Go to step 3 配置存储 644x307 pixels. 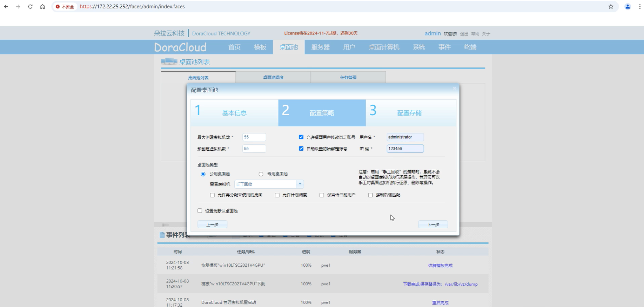(411, 113)
